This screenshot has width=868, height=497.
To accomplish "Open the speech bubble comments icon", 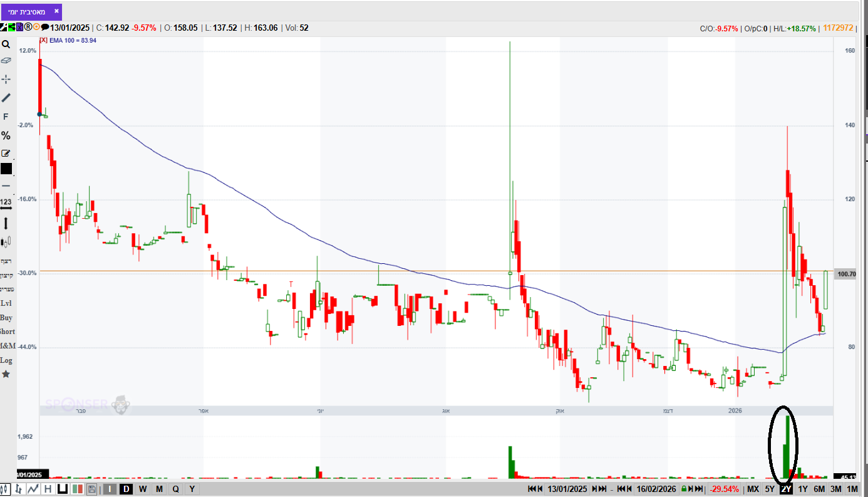I will 44,28.
